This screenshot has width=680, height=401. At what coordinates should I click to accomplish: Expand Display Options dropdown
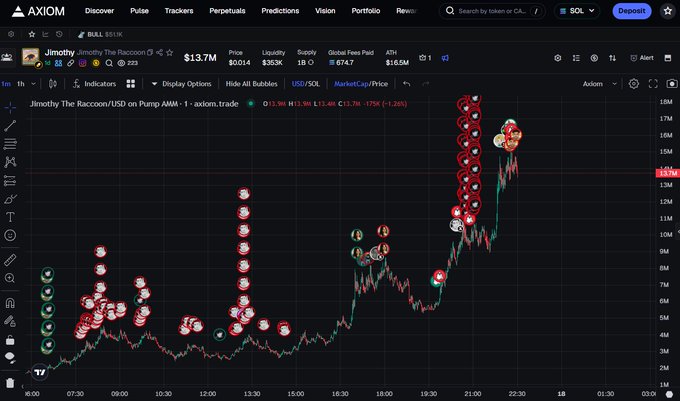[x=181, y=84]
